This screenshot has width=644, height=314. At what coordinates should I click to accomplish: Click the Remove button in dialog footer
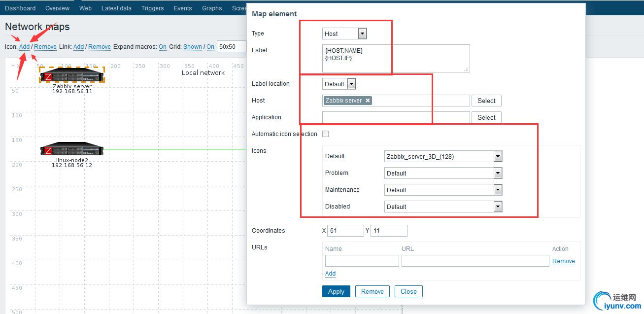point(373,291)
